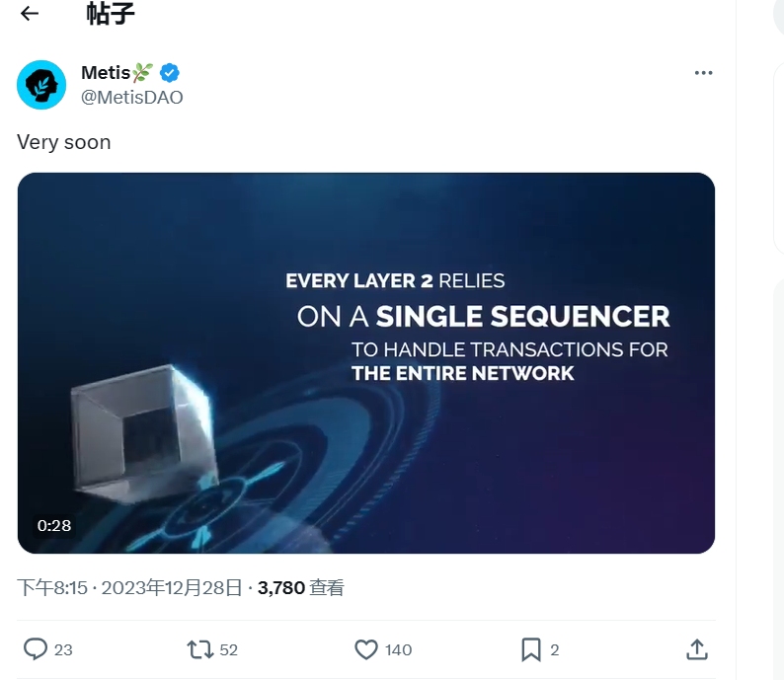Screen dimensions: 784x680
Task: Open the Metis profile avatar
Action: (41, 85)
